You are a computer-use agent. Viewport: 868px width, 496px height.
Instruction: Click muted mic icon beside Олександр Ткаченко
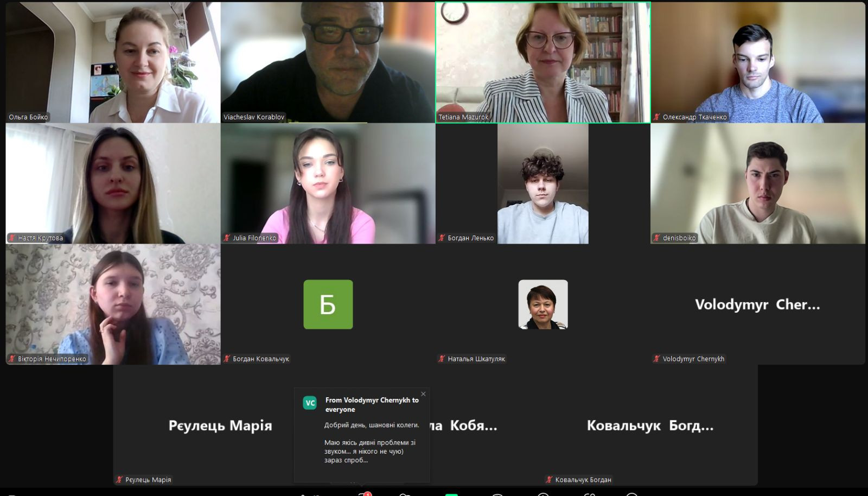(x=656, y=117)
